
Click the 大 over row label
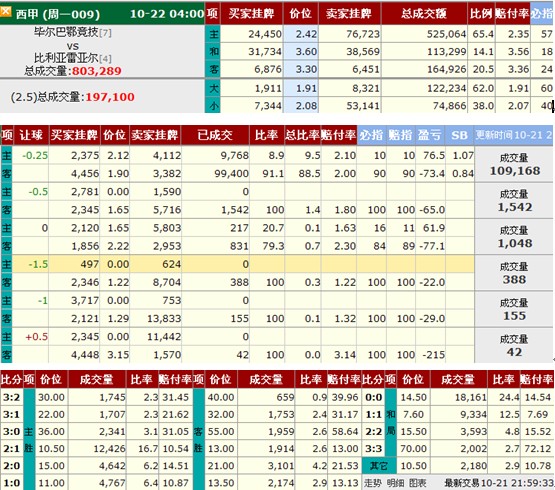pos(213,88)
